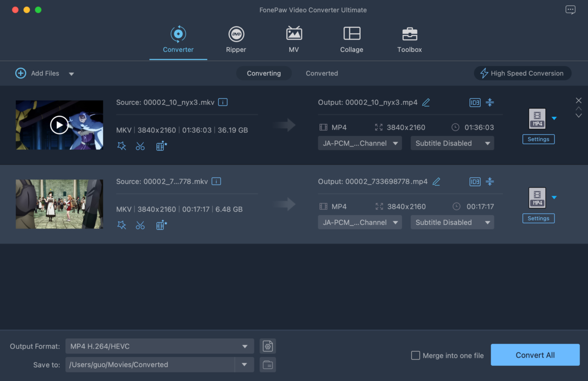Play the 00002_10_nyx3.mkv thumbnail preview
Screen dimensions: 588x381
point(59,125)
